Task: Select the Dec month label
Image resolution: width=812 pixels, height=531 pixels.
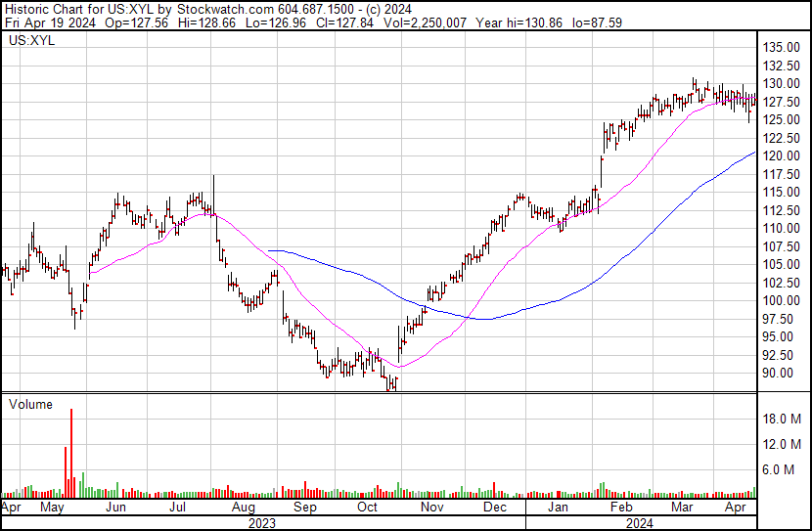Action: 495,507
